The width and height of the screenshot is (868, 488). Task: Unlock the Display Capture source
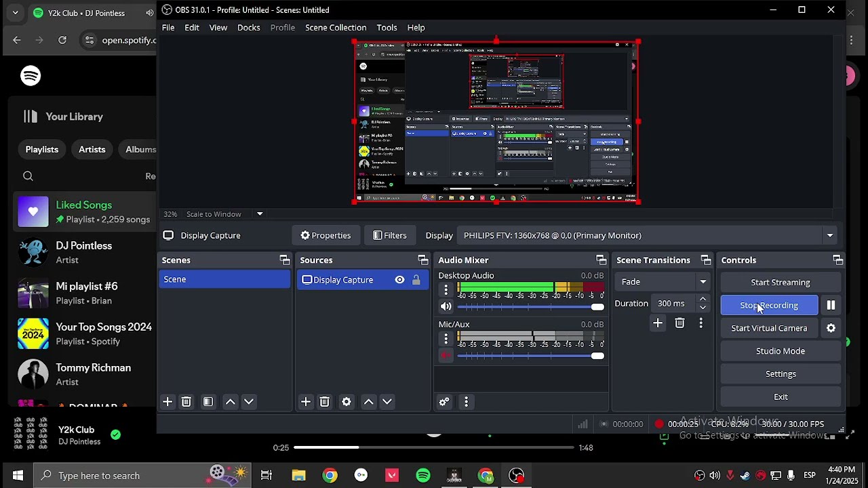click(416, 280)
